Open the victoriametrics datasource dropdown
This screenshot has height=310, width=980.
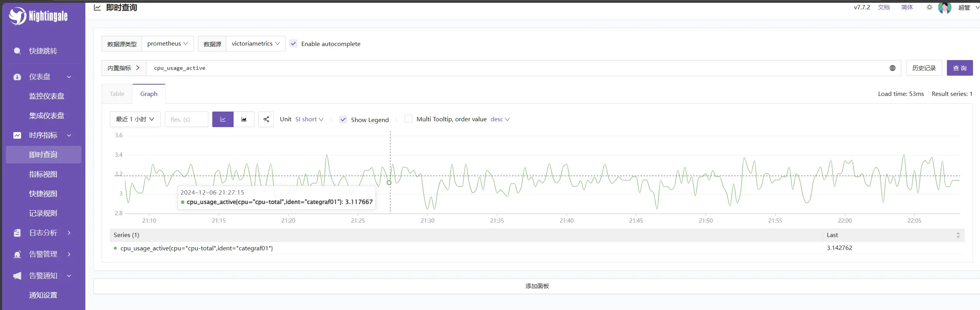point(256,44)
